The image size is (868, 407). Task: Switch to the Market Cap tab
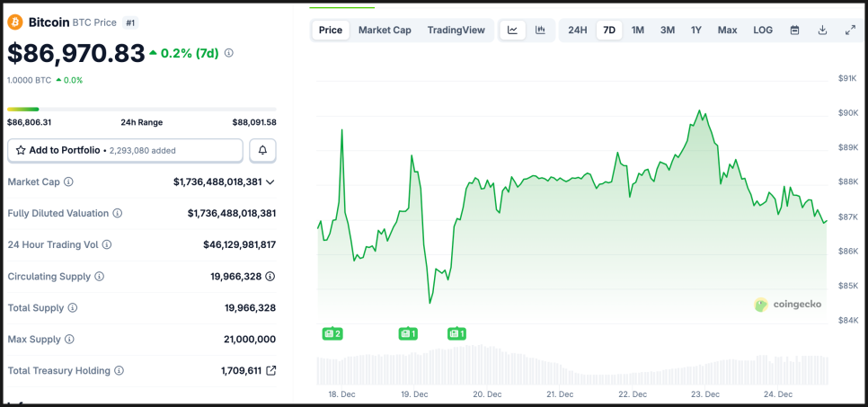(385, 30)
